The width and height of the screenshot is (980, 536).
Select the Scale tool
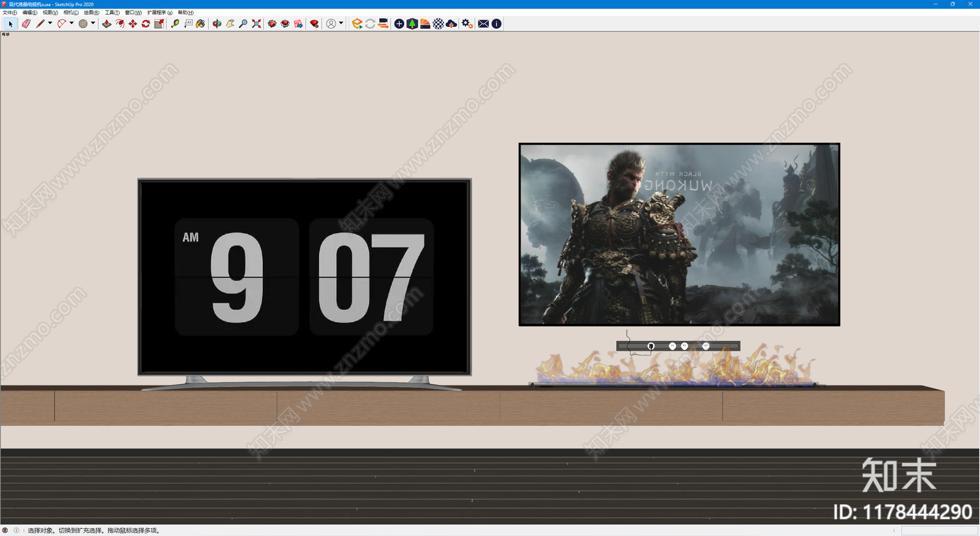click(159, 24)
